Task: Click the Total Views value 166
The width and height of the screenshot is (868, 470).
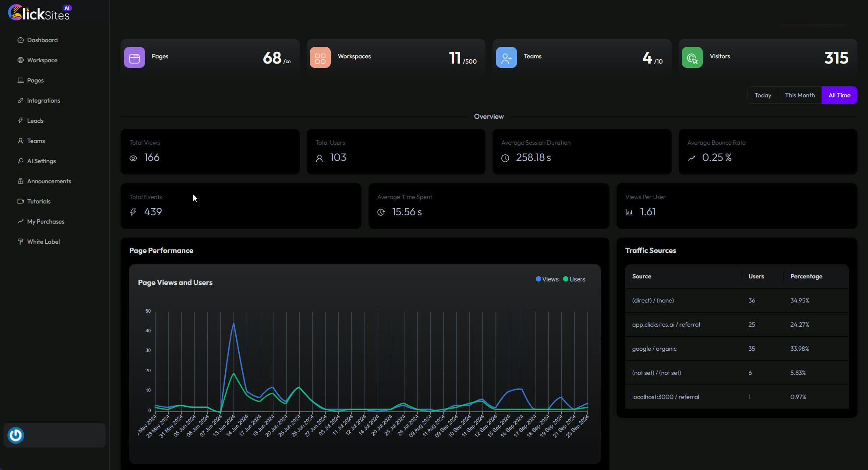Action: pyautogui.click(x=152, y=157)
